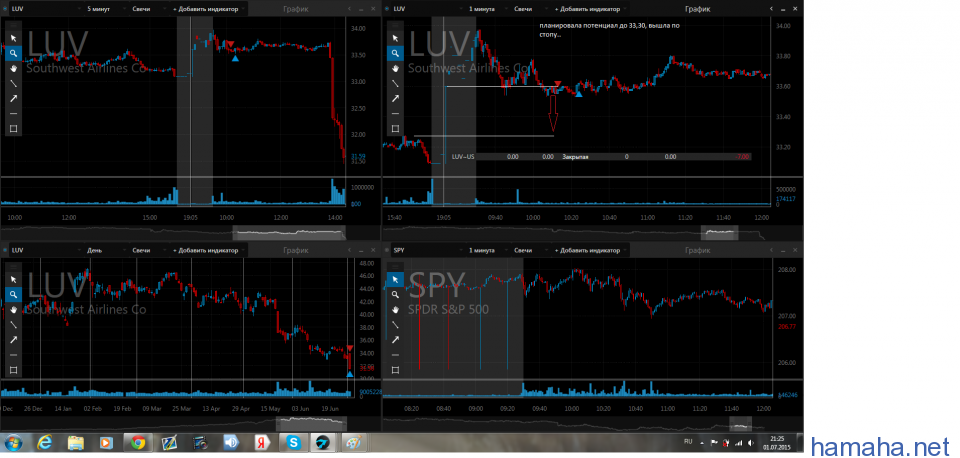Select horizontal line tool in LUV 1-minute chart
Screen dimensions: 960x458
(396, 113)
